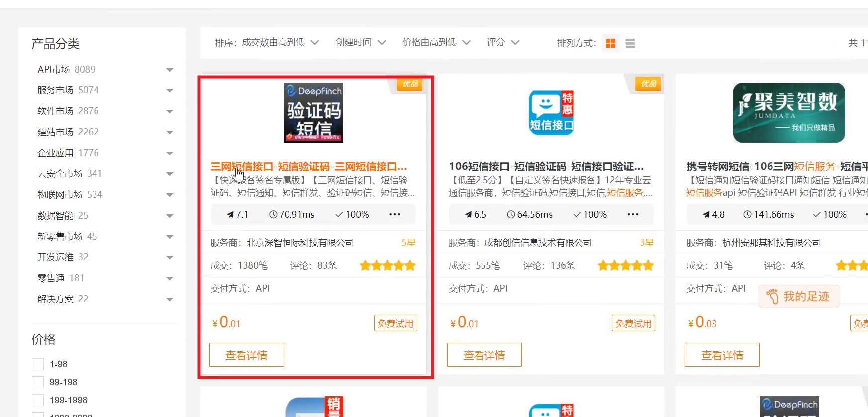This screenshot has height=417, width=868.
Task: Click provider 成都创信信息技术有限公司
Action: 538,243
